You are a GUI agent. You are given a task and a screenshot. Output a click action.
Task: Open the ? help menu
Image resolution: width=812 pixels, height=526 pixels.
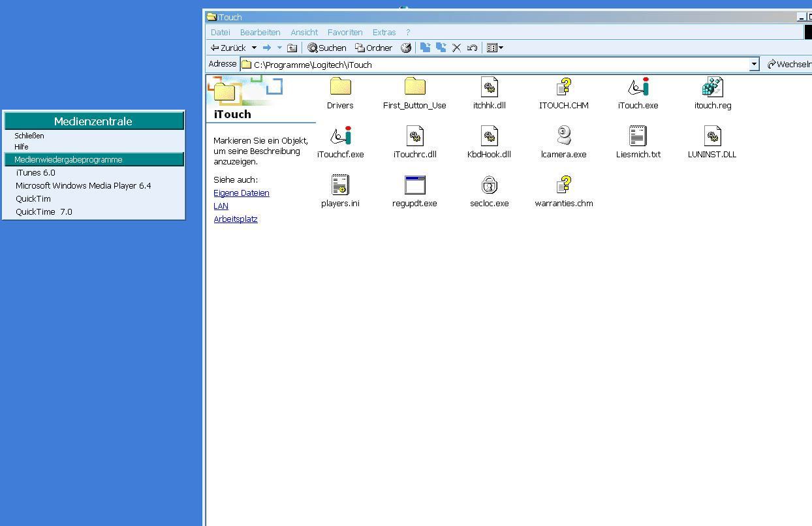point(408,32)
